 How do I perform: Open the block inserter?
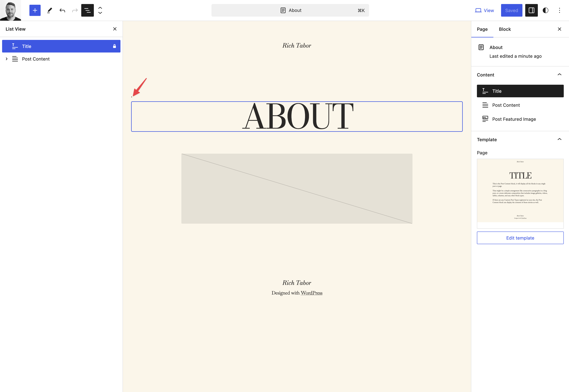[35, 10]
